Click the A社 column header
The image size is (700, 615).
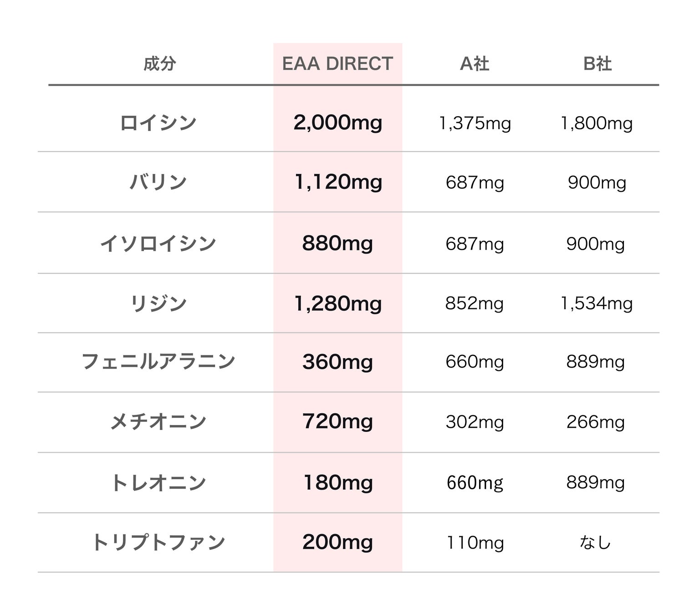(475, 64)
